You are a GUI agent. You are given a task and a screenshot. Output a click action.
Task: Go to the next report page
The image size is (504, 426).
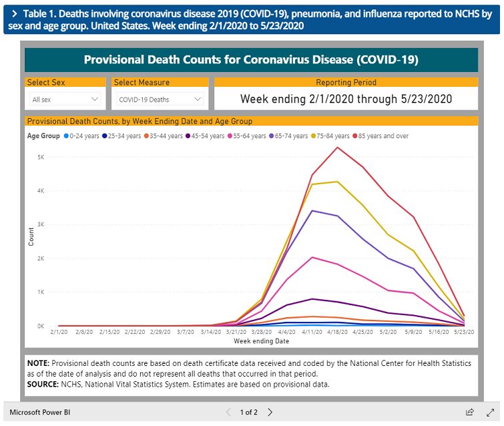tap(270, 412)
